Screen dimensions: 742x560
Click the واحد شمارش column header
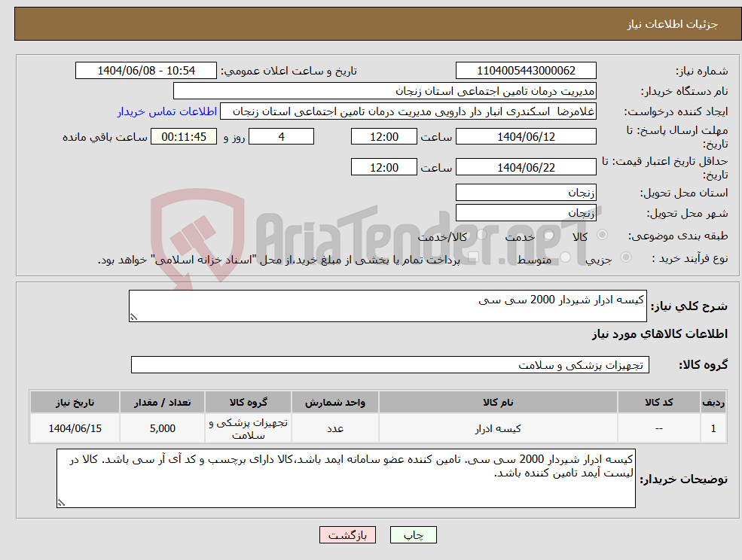(x=335, y=402)
